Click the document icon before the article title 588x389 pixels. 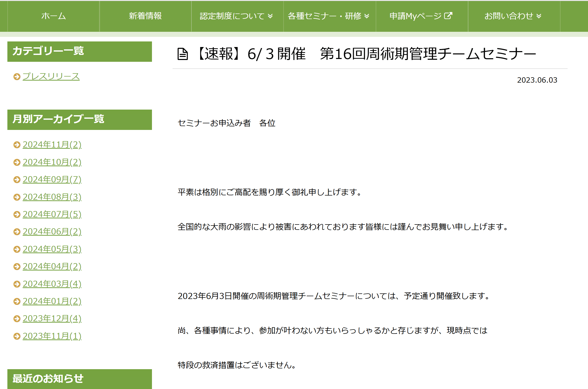coord(183,54)
